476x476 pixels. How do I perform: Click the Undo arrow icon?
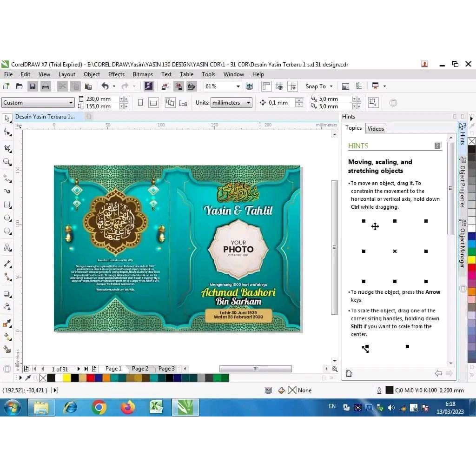105,86
